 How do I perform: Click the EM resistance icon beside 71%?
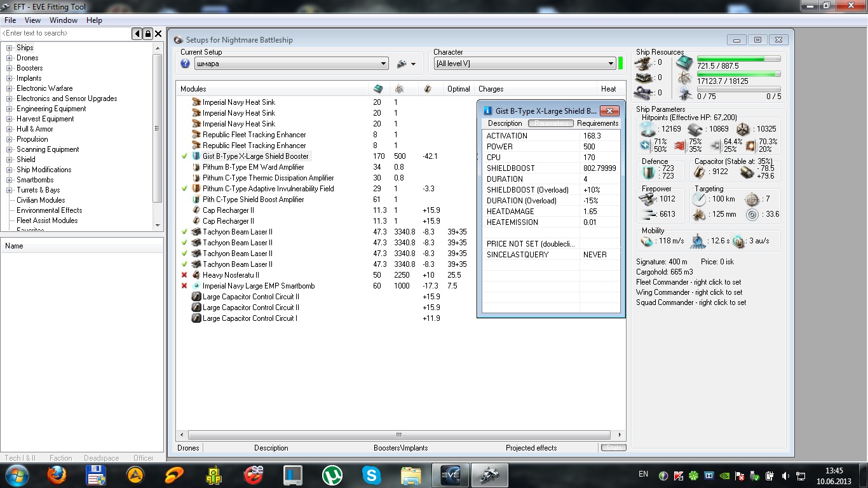click(x=645, y=146)
